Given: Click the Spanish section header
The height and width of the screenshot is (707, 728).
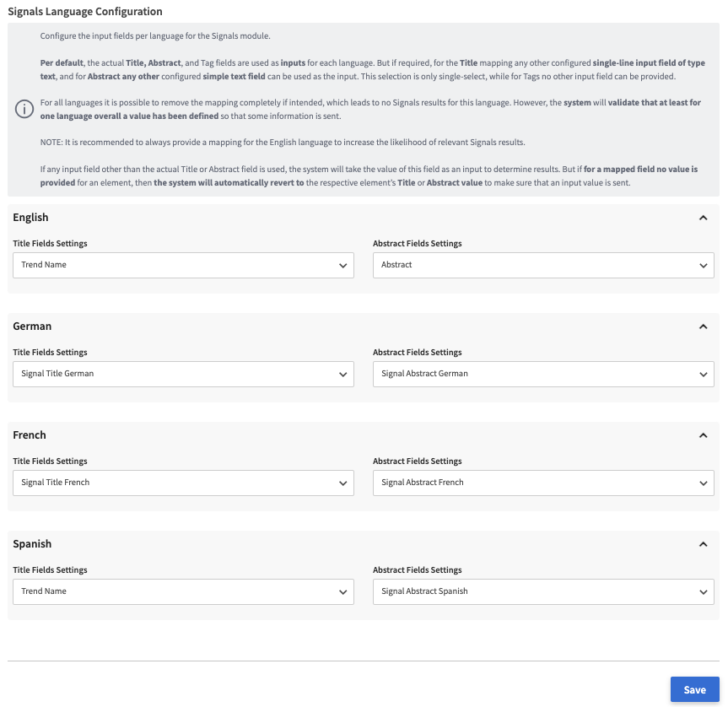Looking at the screenshot, I should [x=33, y=544].
